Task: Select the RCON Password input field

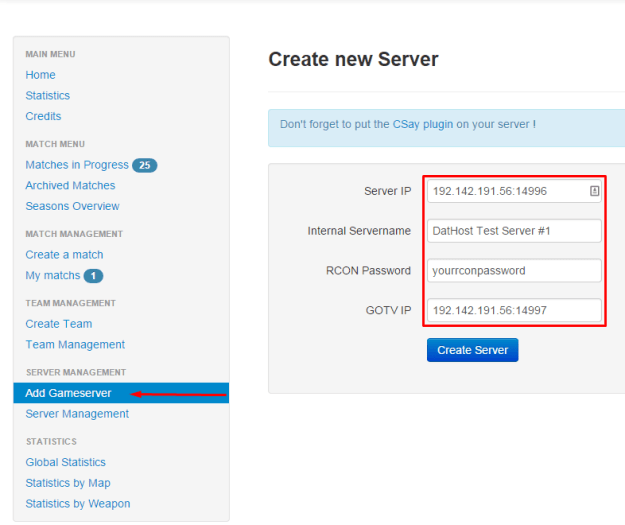Action: pyautogui.click(x=514, y=271)
